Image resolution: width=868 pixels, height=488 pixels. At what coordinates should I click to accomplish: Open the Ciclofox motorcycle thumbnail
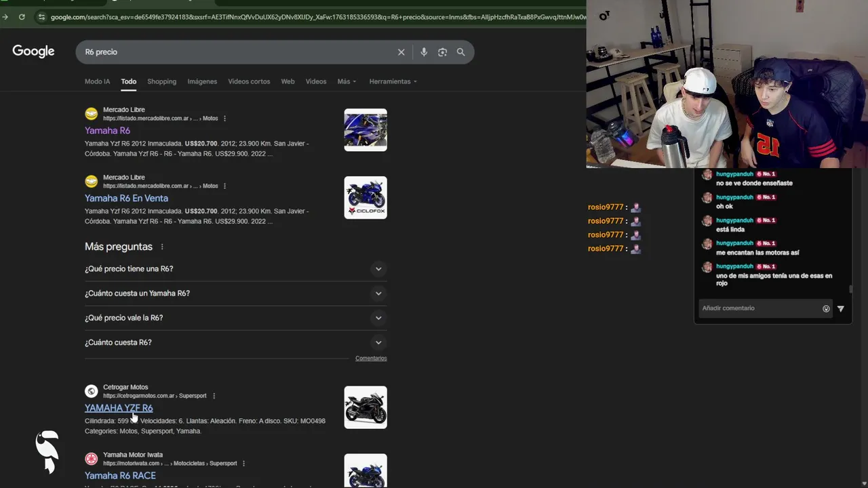[366, 198]
